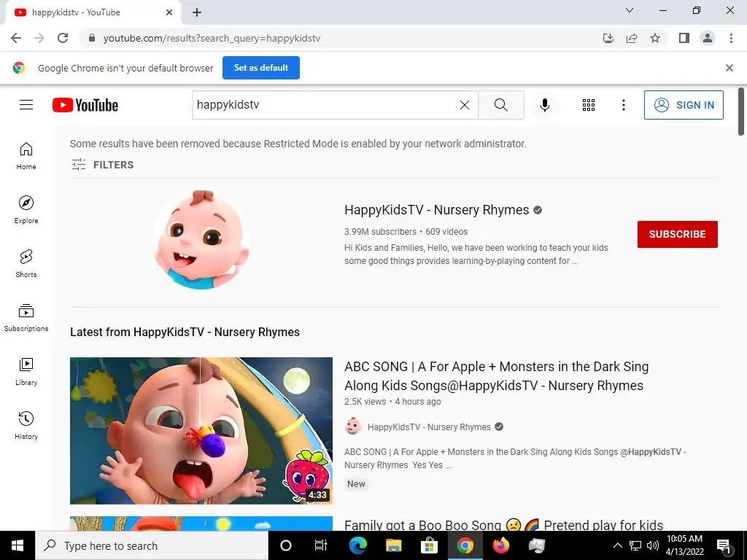The height and width of the screenshot is (560, 747).
Task: Click the install/download icon in address bar
Action: (608, 38)
